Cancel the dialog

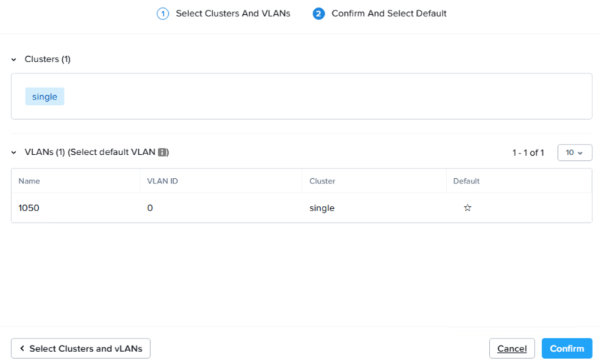[x=511, y=348]
